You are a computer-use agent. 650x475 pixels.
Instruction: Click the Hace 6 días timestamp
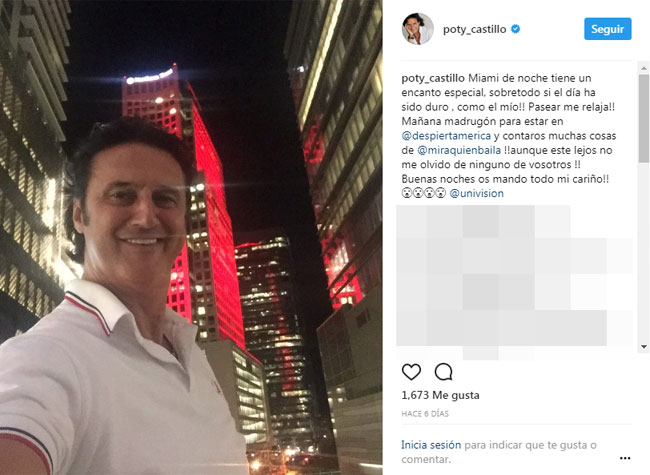click(425, 414)
